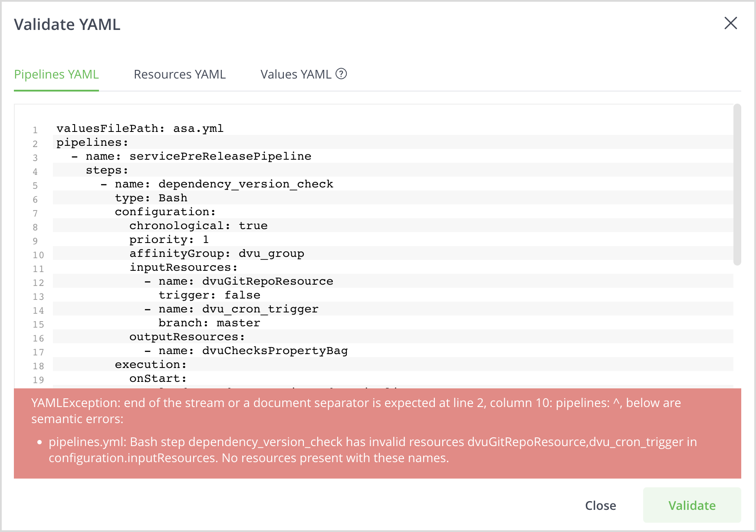Place cursor on the 'branch: master' line
756x532 pixels.
[209, 323]
